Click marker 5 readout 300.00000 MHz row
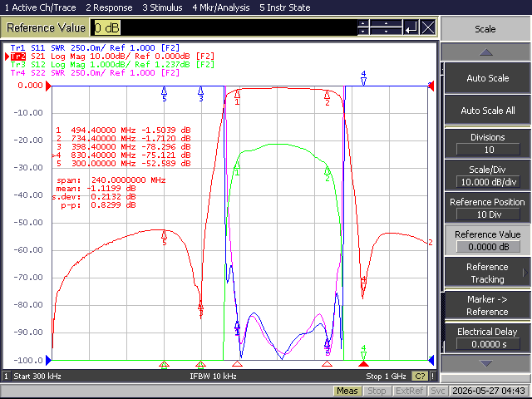 coord(123,163)
